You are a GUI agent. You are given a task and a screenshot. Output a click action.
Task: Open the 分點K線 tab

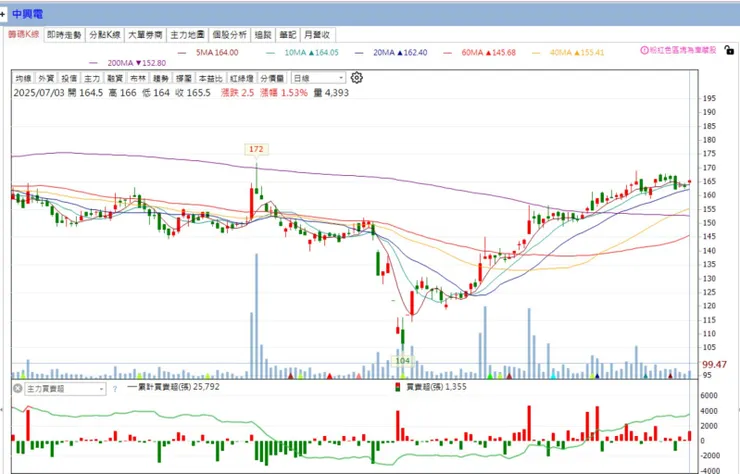pyautogui.click(x=105, y=35)
